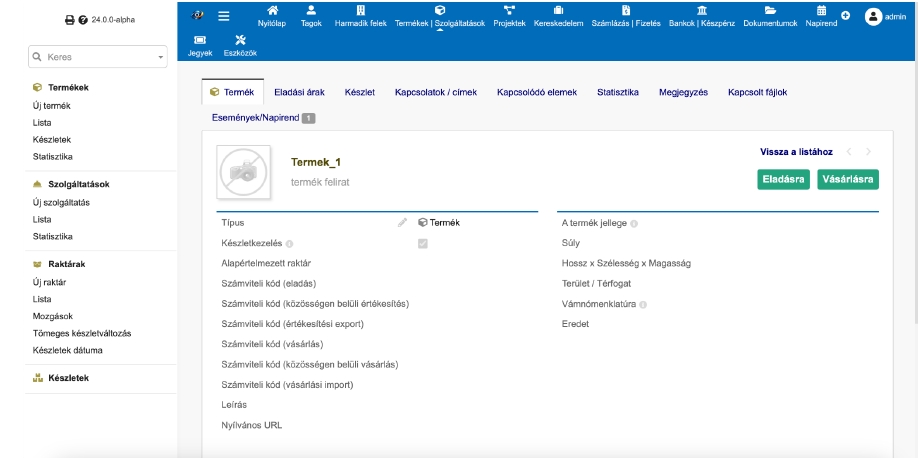Toggle the green Vásárlásra status button
The height and width of the screenshot is (458, 918).
pos(847,180)
